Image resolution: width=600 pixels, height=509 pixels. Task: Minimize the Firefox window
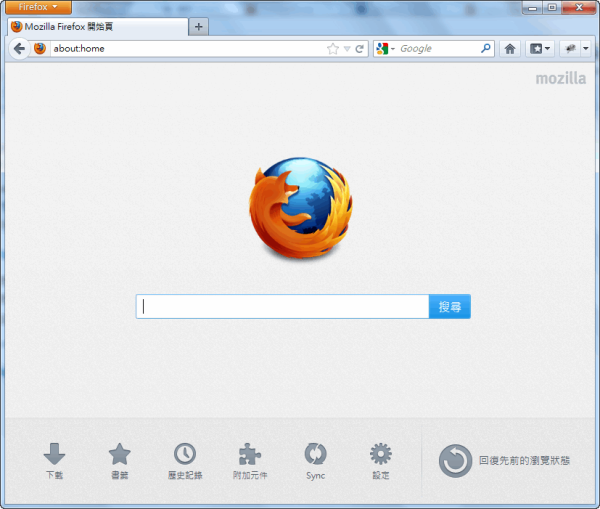[532, 7]
